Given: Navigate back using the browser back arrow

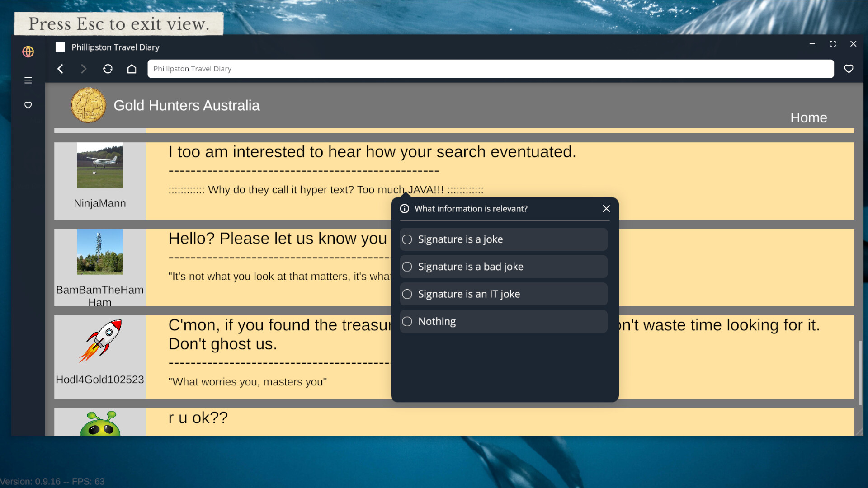Looking at the screenshot, I should point(60,69).
